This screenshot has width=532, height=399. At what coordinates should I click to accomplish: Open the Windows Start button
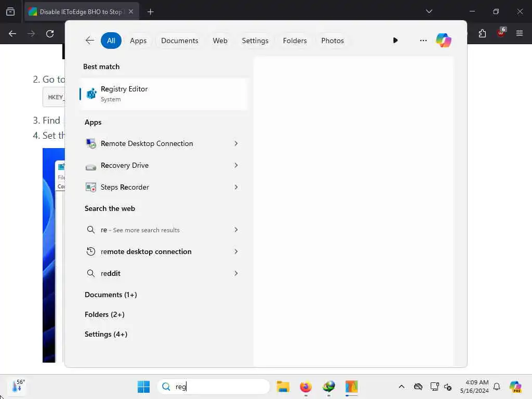point(143,387)
